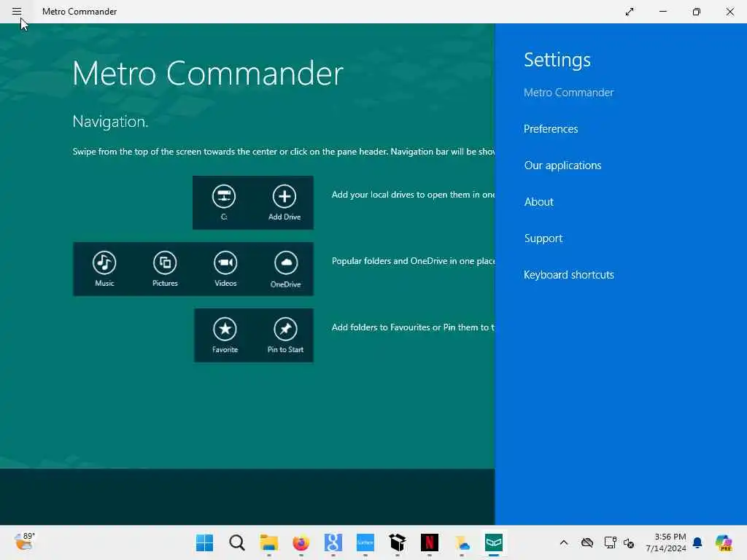Launch Firefox from the taskbar

click(x=301, y=542)
